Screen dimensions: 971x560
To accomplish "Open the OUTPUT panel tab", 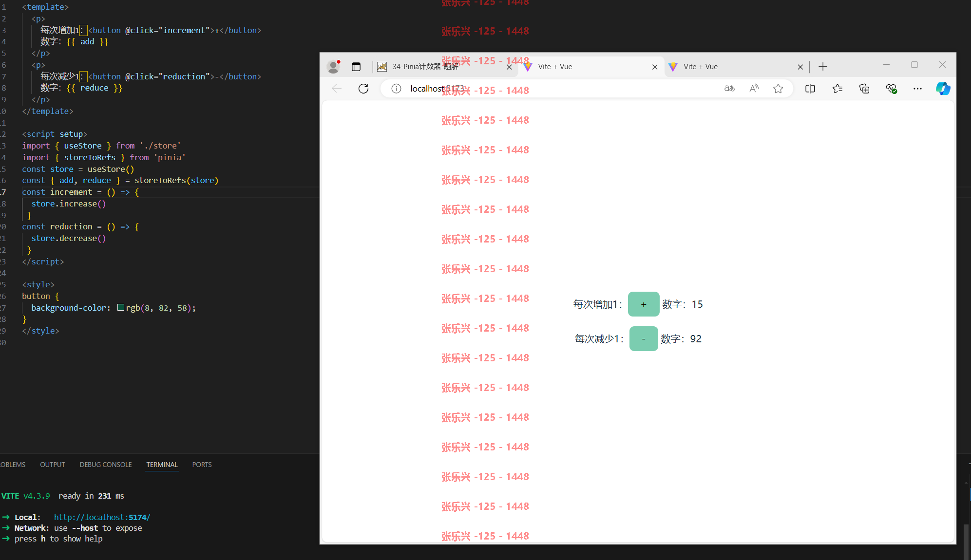I will coord(53,465).
